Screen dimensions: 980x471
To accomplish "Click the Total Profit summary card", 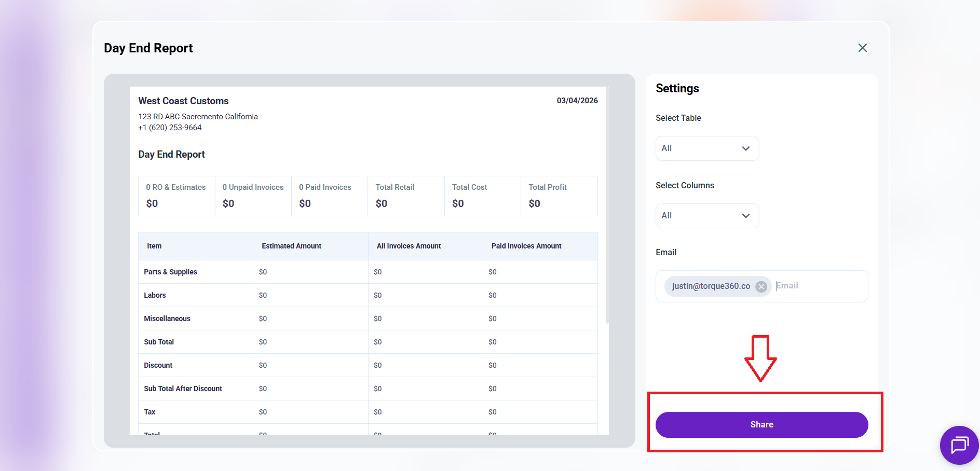I will tap(559, 196).
